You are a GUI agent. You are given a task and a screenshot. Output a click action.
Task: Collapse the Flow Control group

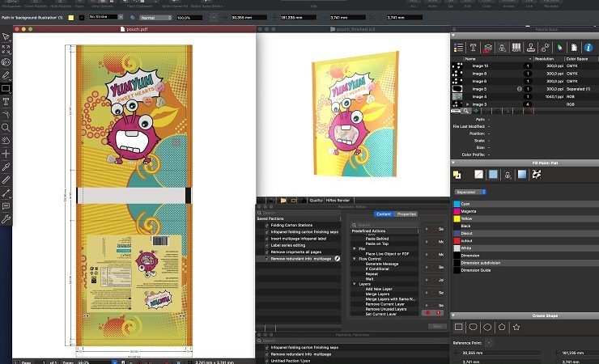354,259
